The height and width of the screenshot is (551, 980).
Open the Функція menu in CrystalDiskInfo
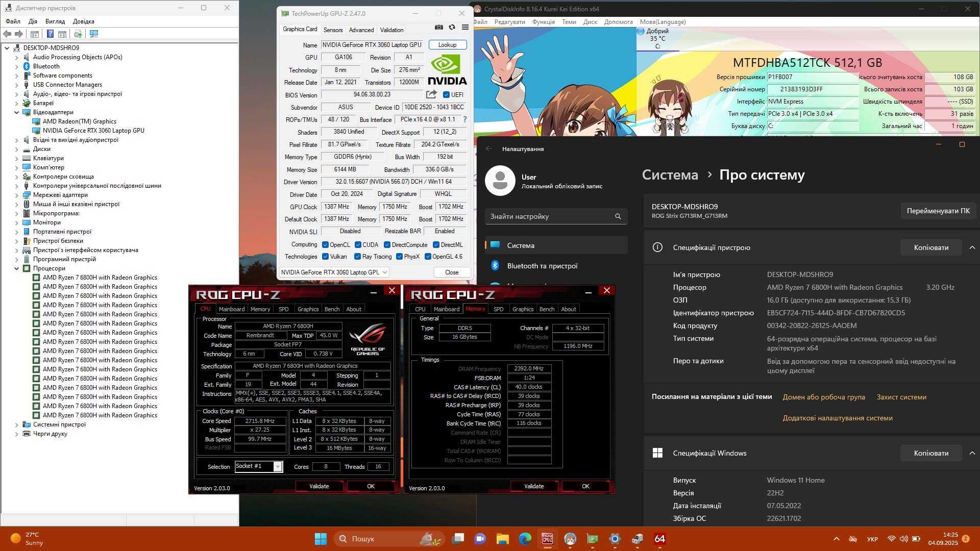(x=543, y=22)
